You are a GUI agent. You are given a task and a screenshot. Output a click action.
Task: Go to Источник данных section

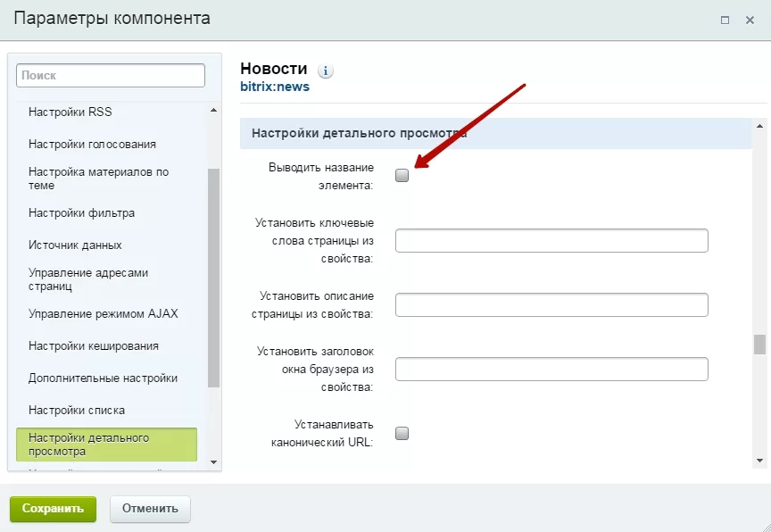[x=75, y=245]
